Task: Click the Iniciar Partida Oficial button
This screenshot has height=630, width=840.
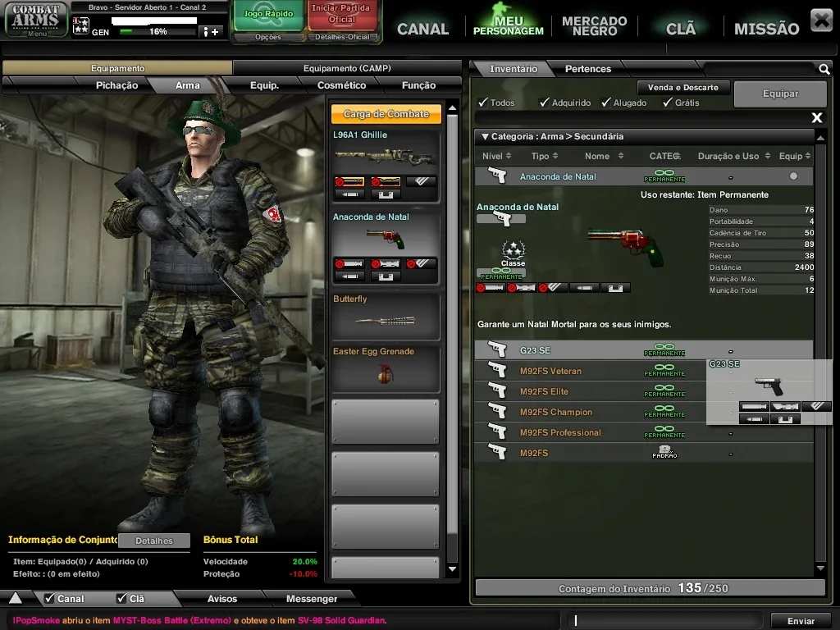Action: 341,15
